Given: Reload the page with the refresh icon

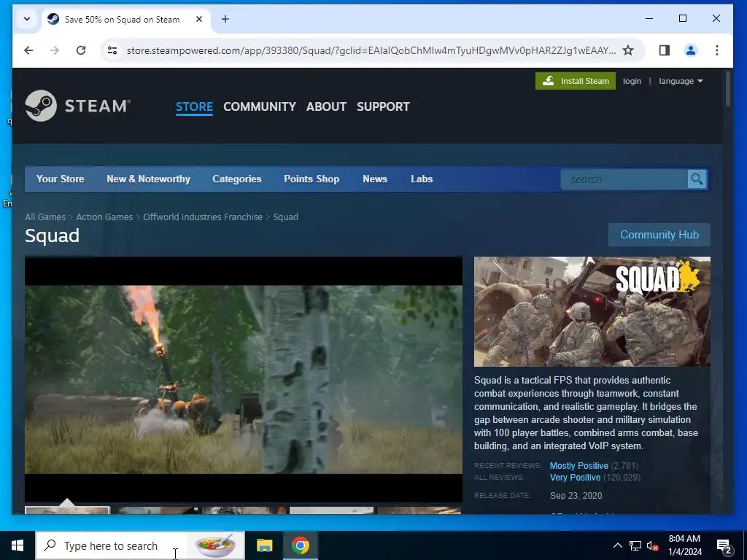Looking at the screenshot, I should click(81, 50).
